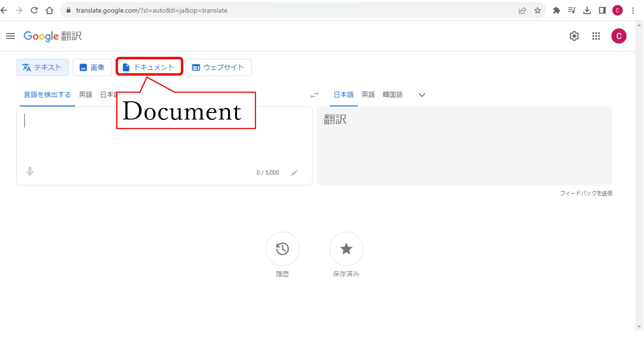Click the swap languages arrow icon
Screen dimensions: 644x356
click(315, 95)
